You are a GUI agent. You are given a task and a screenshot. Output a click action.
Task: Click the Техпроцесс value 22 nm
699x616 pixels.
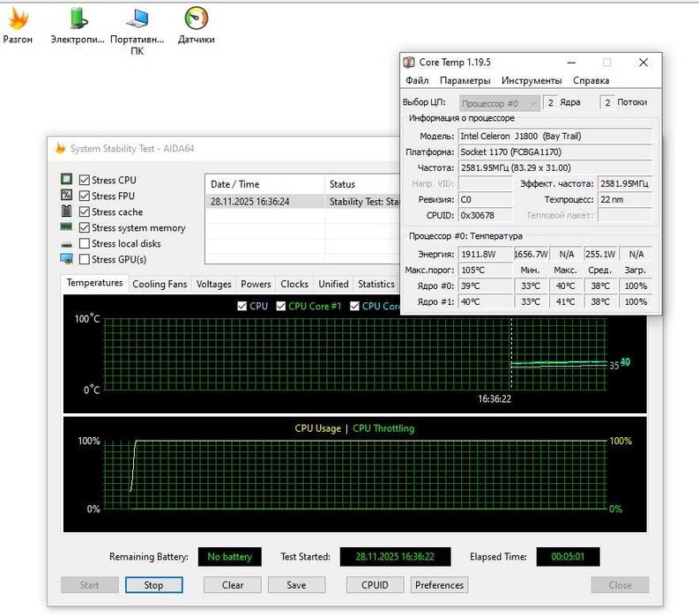click(x=625, y=199)
